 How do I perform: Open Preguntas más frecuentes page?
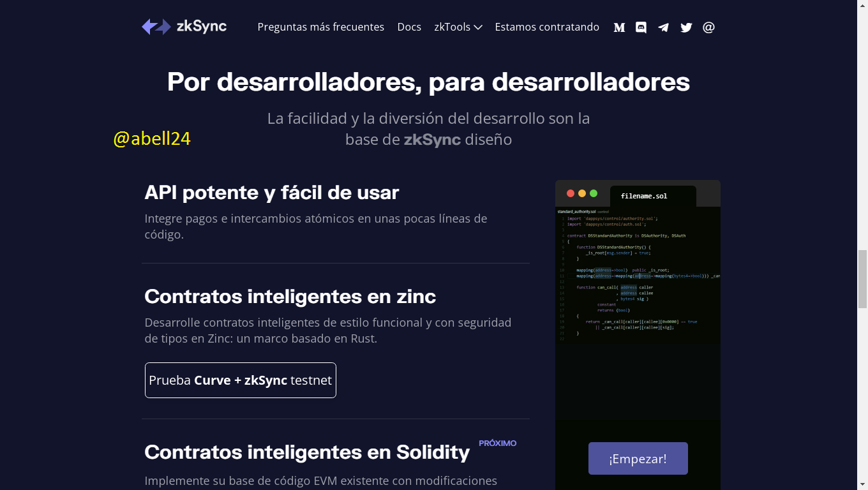(x=321, y=27)
